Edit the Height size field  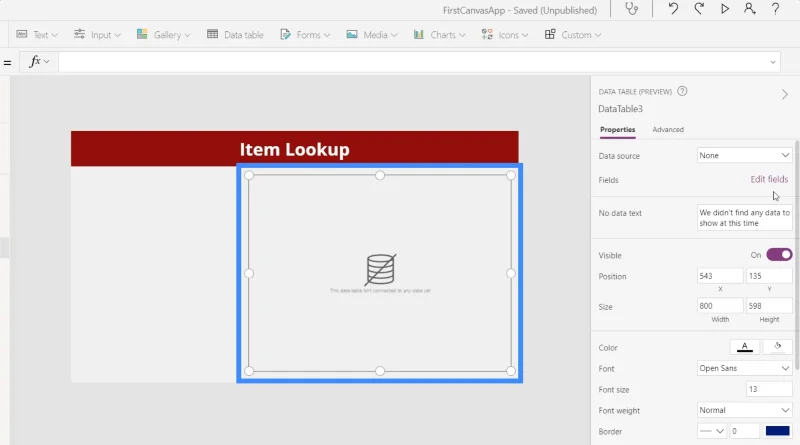pyautogui.click(x=769, y=306)
